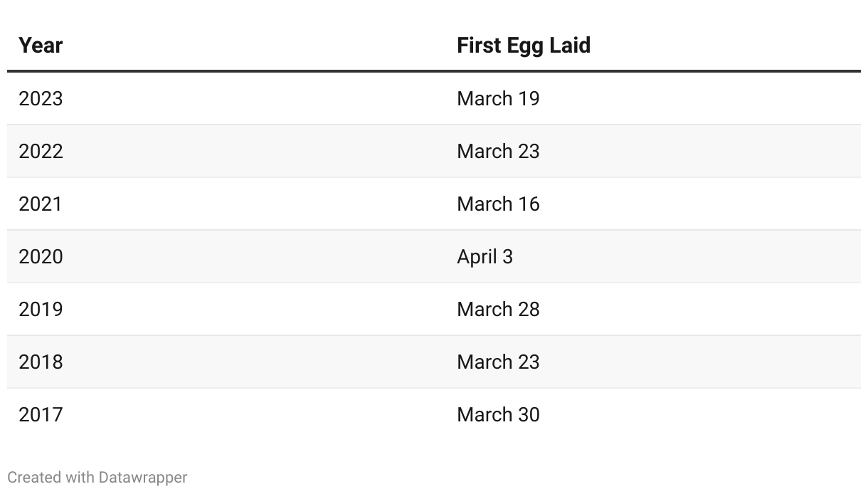Select the April 3 date cell

coord(485,256)
